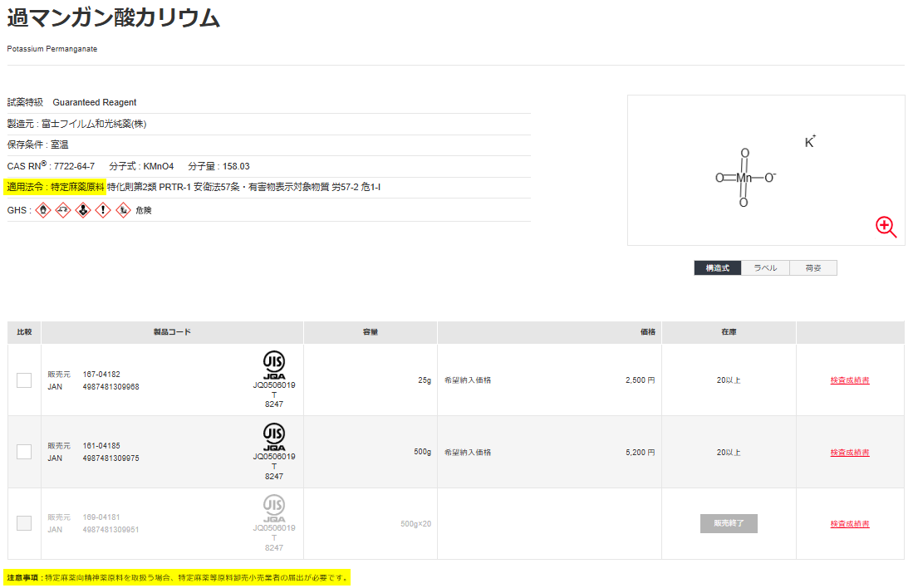Check the comparison box for the 500g product

(x=24, y=452)
